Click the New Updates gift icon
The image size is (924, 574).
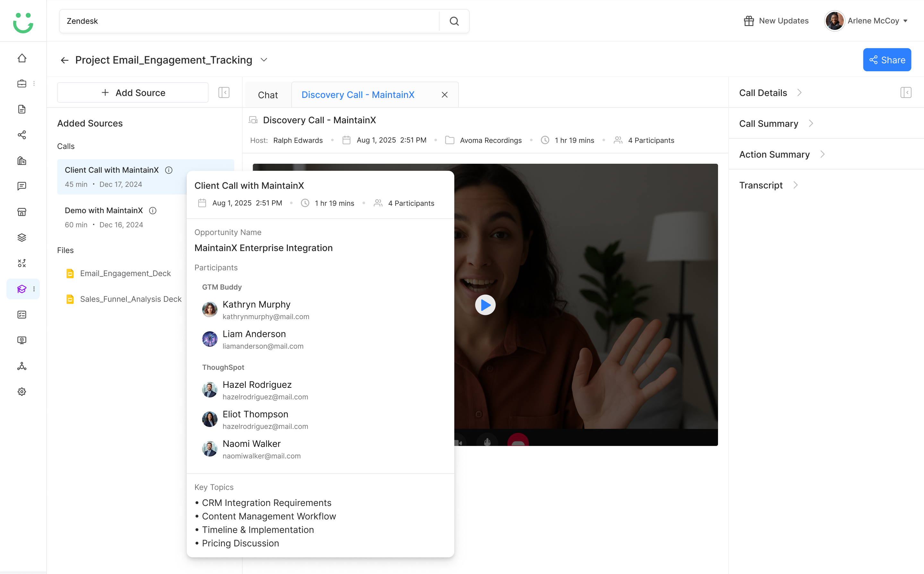(749, 21)
